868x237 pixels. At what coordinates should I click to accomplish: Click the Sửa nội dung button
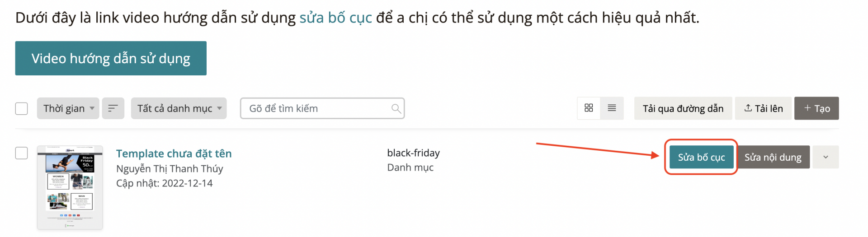(773, 157)
